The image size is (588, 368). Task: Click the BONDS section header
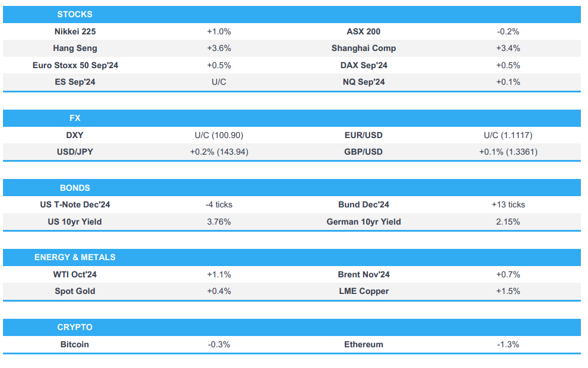pos(75,188)
